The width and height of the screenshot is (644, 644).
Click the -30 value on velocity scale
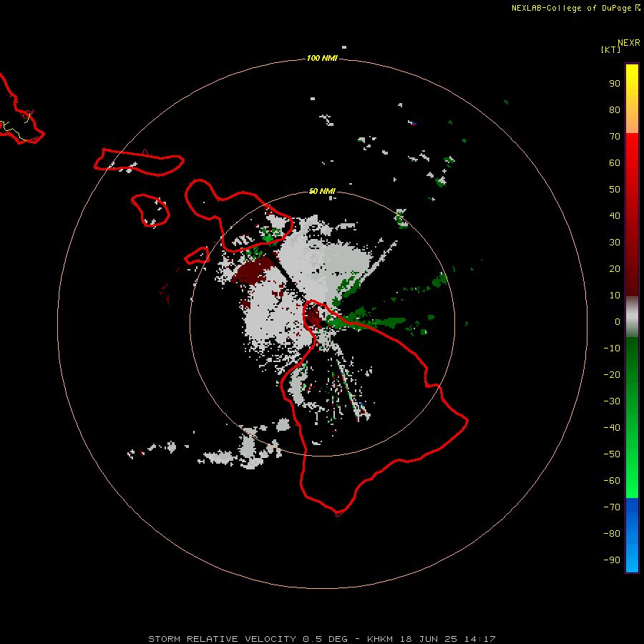point(612,401)
